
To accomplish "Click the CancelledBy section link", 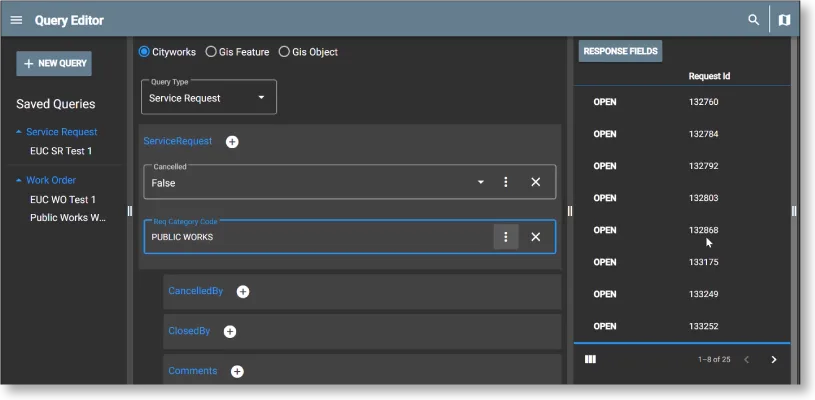I will (195, 291).
